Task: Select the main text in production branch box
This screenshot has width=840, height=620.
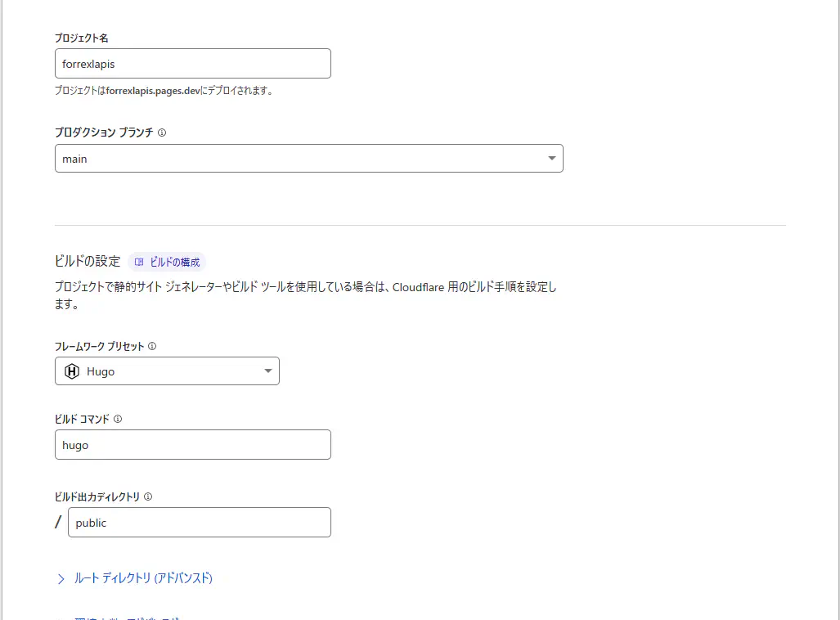Action: tap(74, 159)
